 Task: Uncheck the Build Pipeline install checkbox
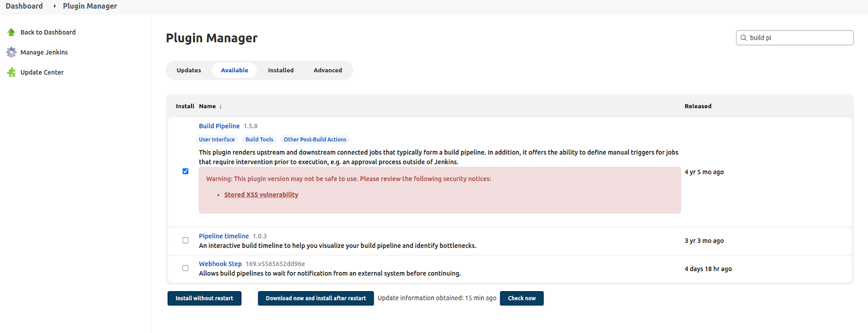pyautogui.click(x=186, y=171)
